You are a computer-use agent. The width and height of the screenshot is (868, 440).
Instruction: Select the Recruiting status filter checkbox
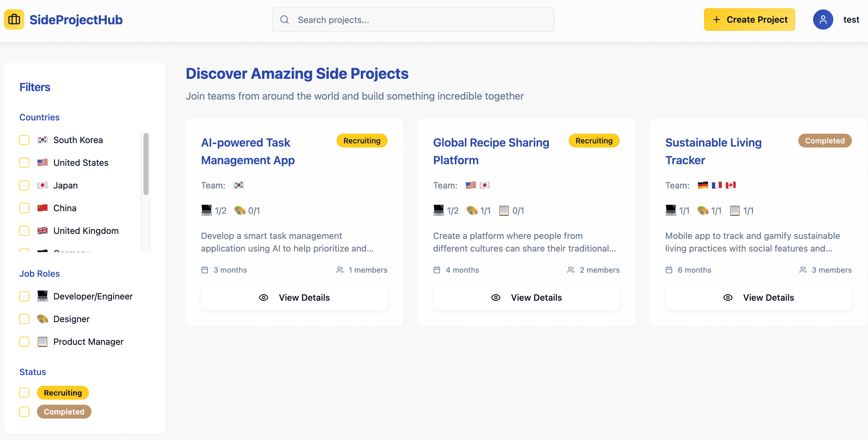24,393
